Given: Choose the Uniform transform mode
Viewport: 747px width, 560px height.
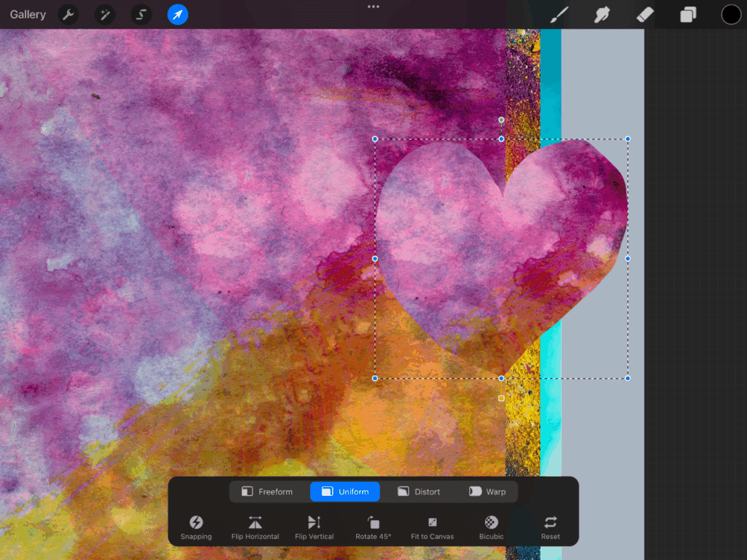Looking at the screenshot, I should tap(345, 491).
